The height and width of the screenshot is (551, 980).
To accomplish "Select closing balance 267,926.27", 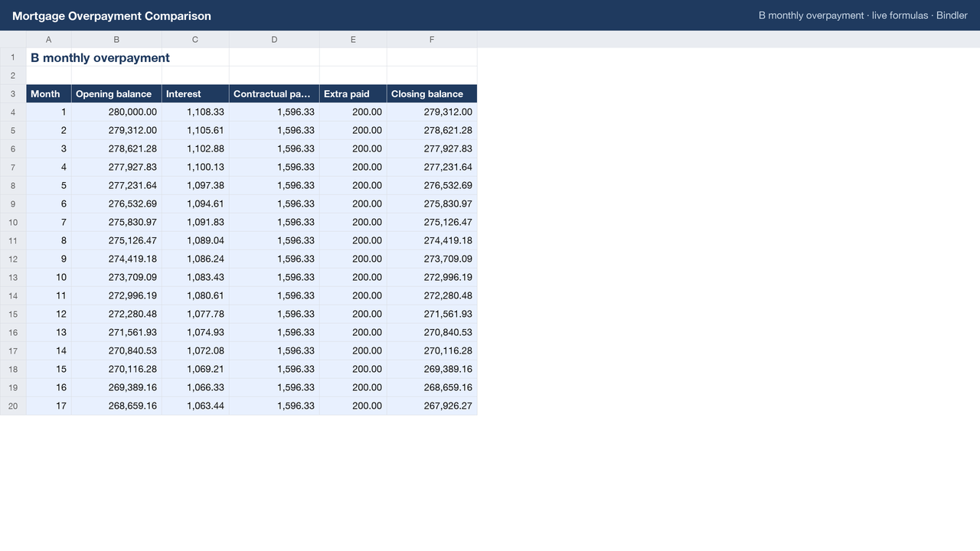I will (x=432, y=406).
